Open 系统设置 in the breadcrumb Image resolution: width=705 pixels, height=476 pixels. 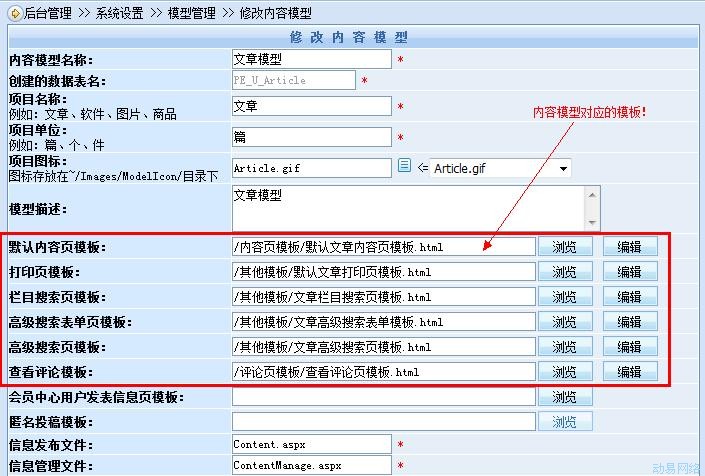point(120,13)
